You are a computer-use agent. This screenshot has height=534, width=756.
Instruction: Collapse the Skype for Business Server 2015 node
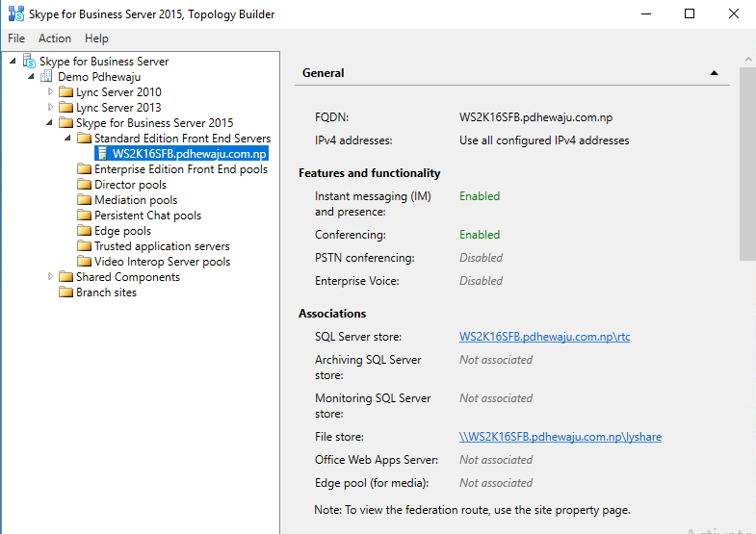coord(50,122)
